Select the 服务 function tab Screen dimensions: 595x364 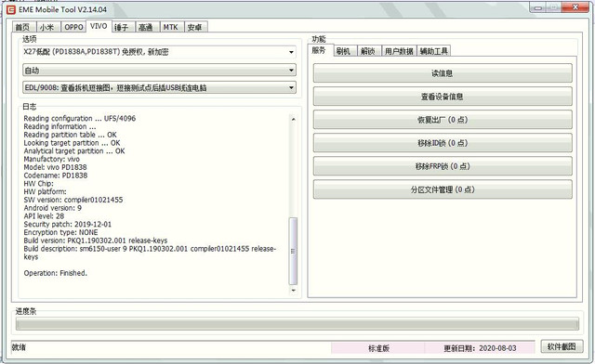(320, 50)
